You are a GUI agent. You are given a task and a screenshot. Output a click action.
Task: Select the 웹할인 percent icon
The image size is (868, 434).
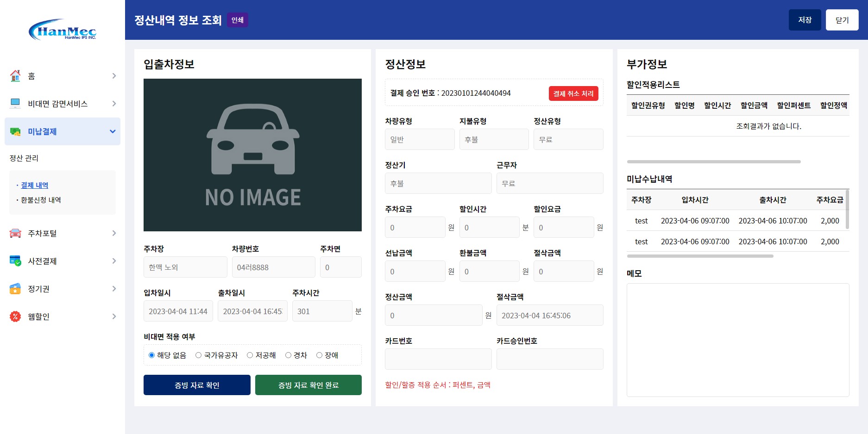pyautogui.click(x=14, y=316)
